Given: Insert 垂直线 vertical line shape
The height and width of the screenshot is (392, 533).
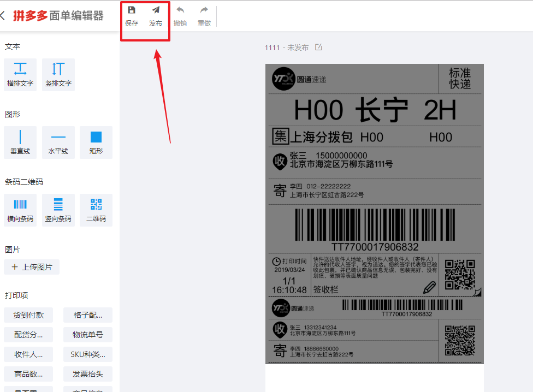Looking at the screenshot, I should point(20,142).
